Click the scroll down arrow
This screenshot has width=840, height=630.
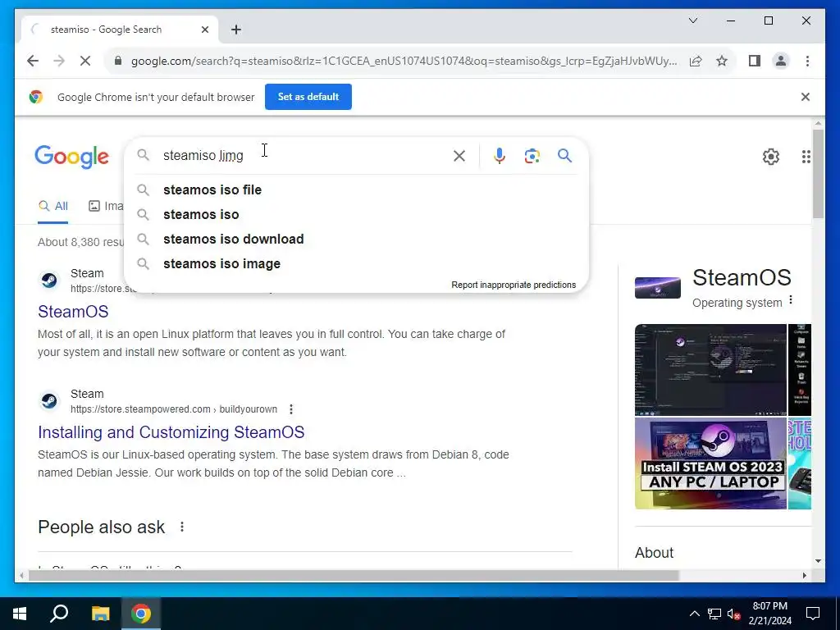818,561
